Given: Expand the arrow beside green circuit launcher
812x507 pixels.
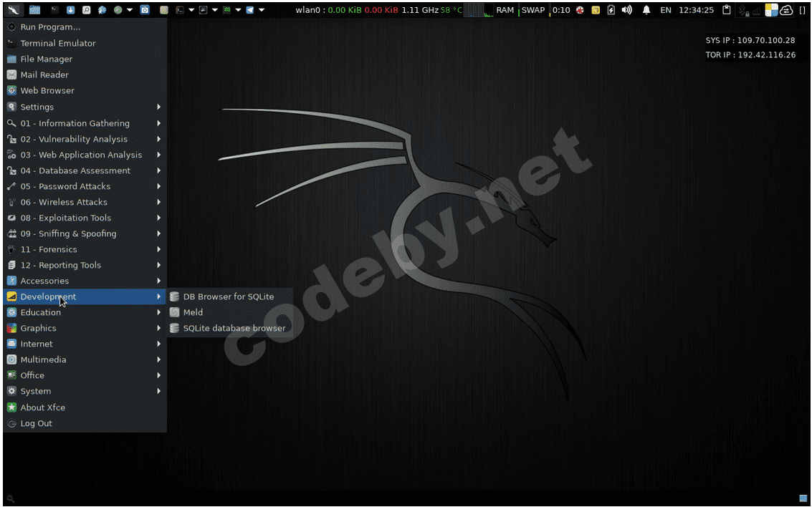Looking at the screenshot, I should tap(238, 10).
